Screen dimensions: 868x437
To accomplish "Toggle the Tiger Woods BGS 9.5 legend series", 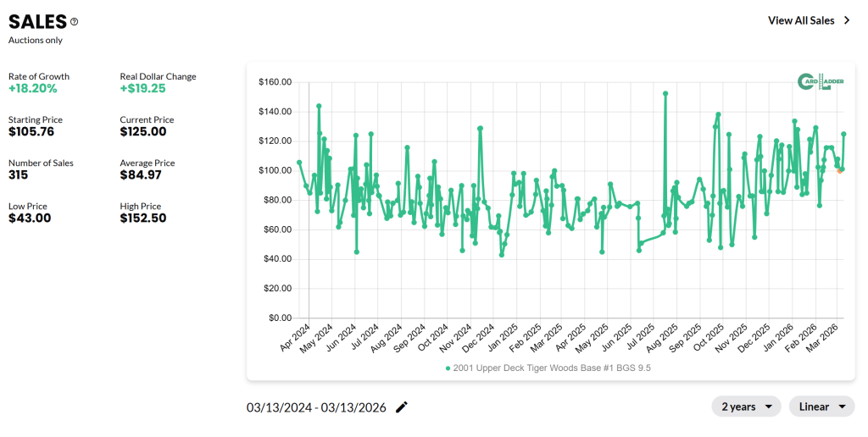I will (552, 368).
